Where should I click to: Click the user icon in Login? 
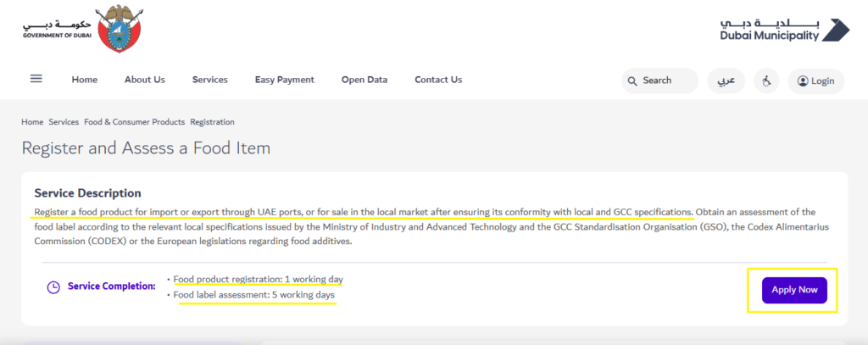point(802,81)
